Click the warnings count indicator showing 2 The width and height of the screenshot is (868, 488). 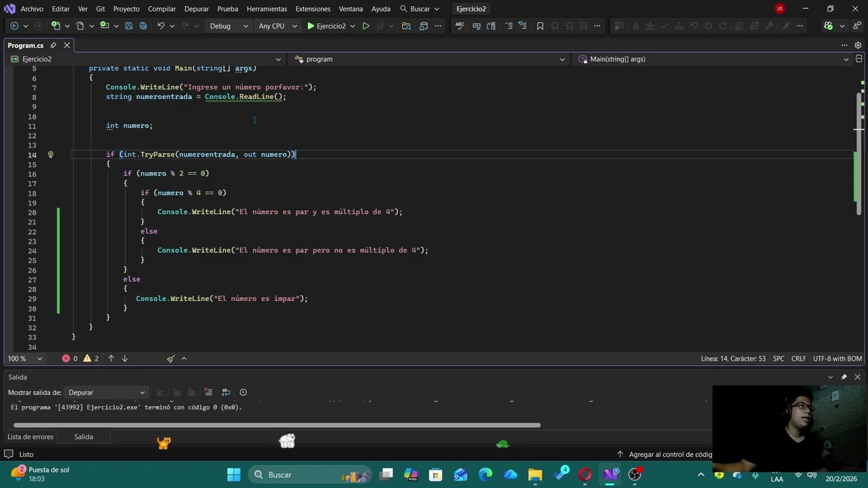point(91,359)
